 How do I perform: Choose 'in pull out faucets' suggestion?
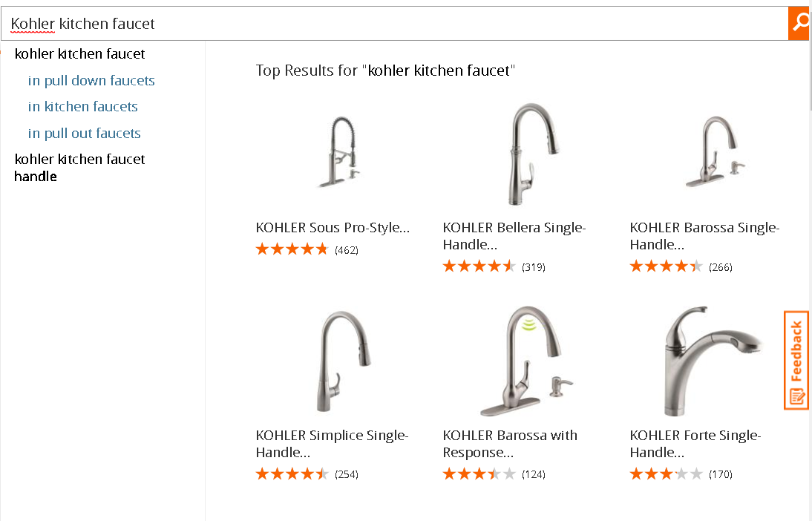point(85,133)
